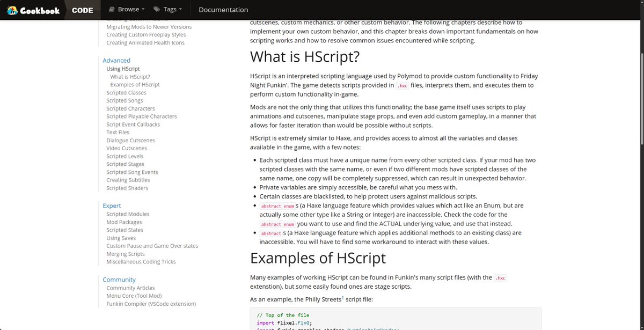
Task: Click the 'What is HScript?' heading
Action: [x=305, y=57]
